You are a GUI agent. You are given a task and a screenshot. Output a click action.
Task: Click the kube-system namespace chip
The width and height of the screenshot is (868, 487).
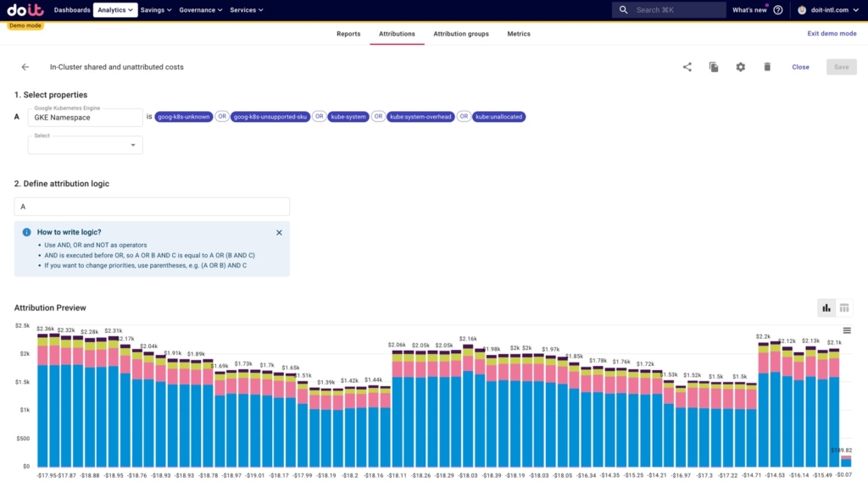pos(349,117)
